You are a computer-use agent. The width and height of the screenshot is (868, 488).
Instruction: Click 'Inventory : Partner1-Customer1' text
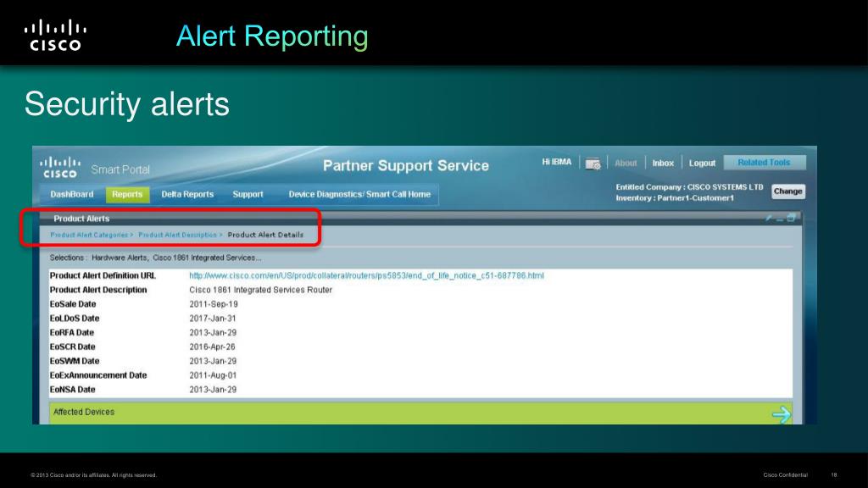point(675,198)
